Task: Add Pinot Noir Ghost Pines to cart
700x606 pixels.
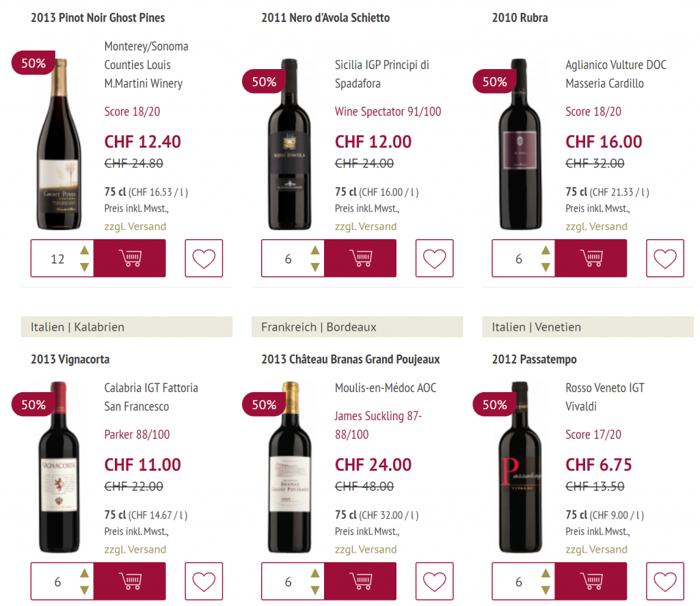Action: [x=130, y=258]
